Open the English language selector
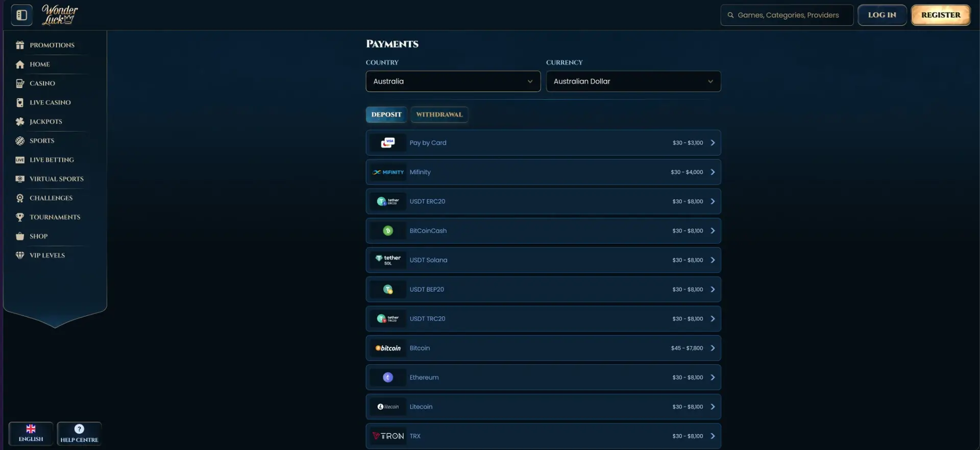 click(31, 434)
